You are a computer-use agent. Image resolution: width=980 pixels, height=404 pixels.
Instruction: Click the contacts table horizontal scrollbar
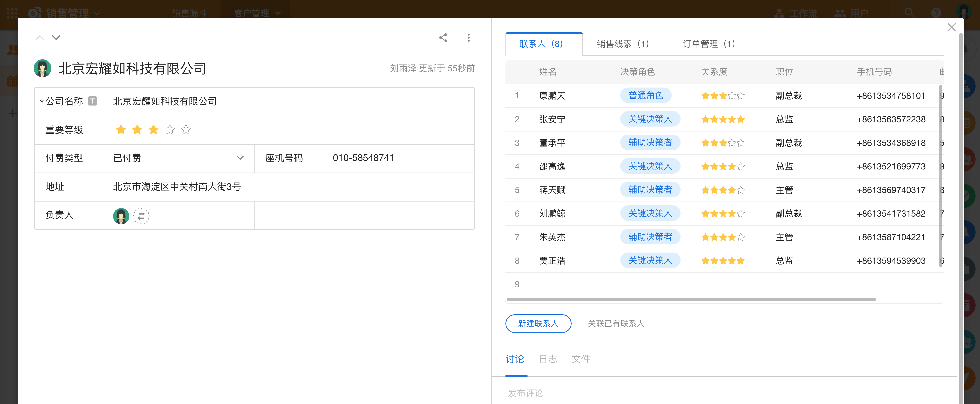pos(691,300)
